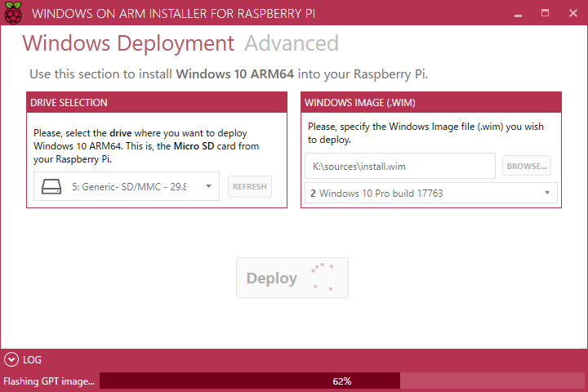The image size is (588, 392).
Task: Click the drive icon in drive selector
Action: tap(51, 186)
